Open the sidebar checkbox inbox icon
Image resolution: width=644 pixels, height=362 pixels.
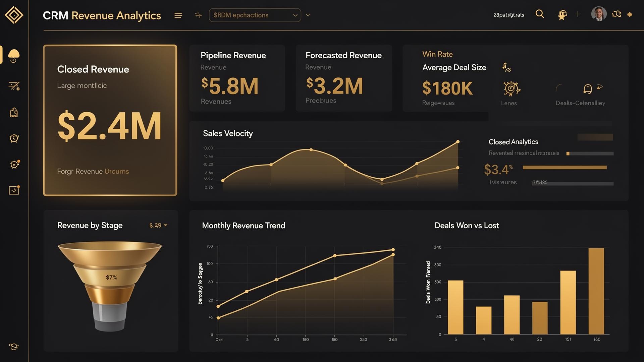tap(14, 190)
